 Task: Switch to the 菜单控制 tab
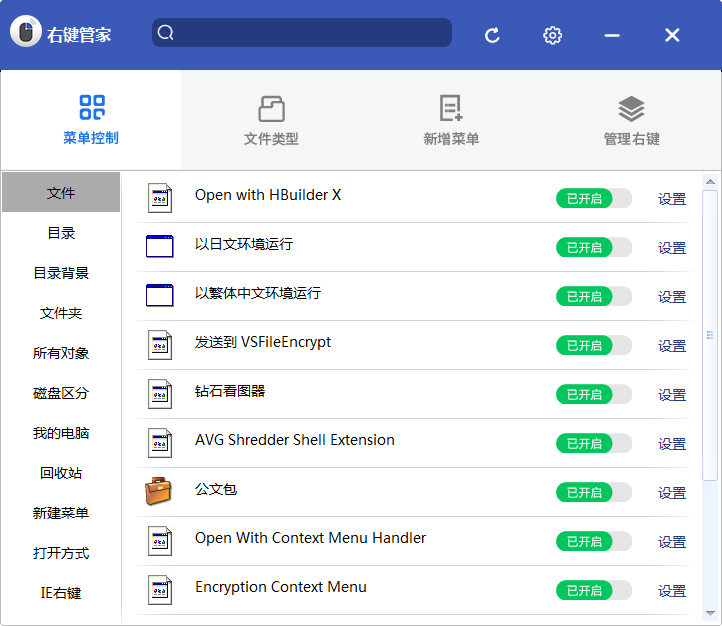click(x=91, y=120)
